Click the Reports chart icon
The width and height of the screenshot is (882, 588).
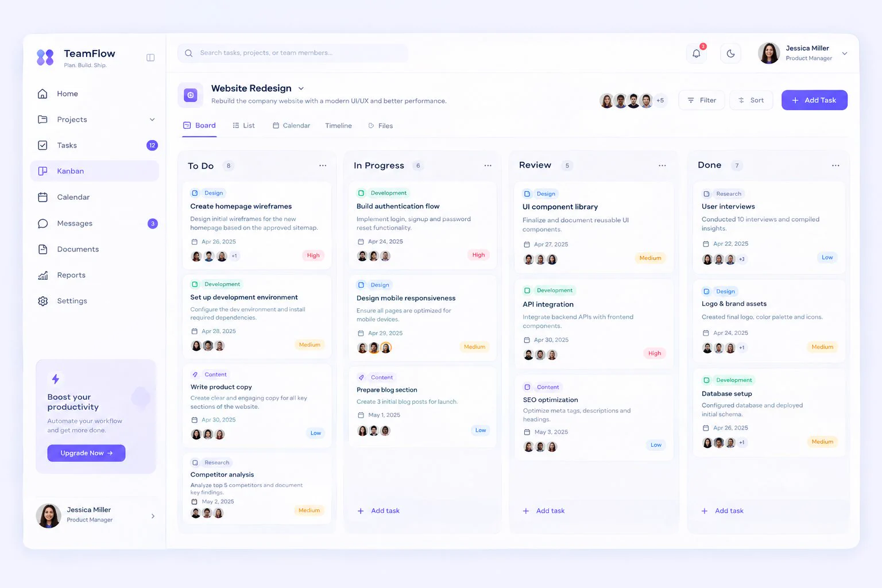[x=42, y=275]
